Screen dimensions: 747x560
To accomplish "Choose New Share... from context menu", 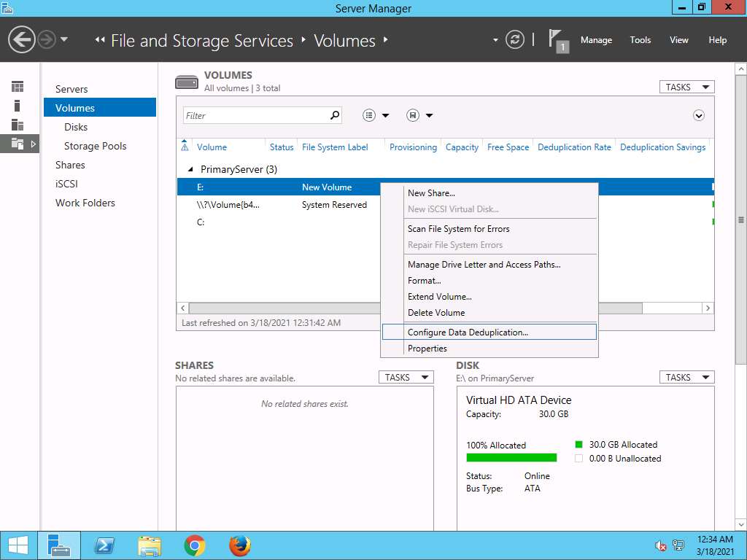I will (489, 192).
